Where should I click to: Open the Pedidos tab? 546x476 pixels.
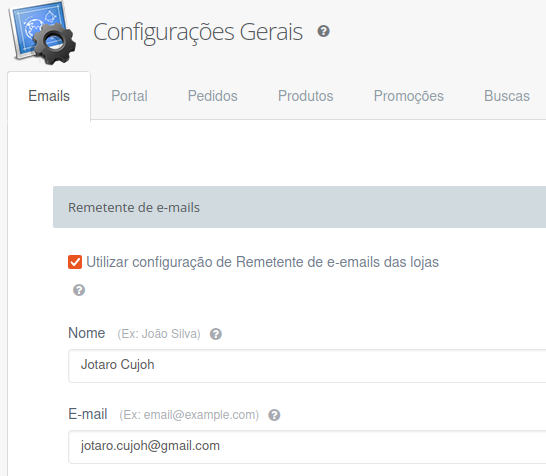click(x=212, y=96)
